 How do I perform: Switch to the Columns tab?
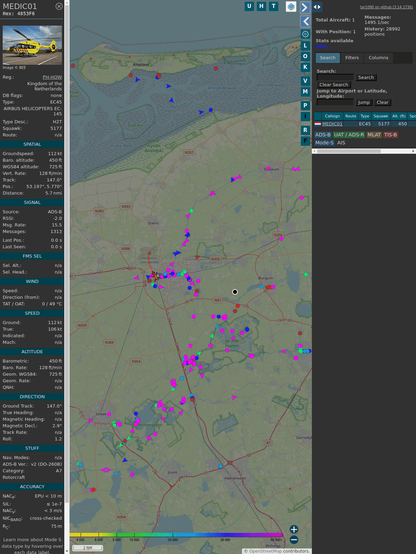coord(378,58)
